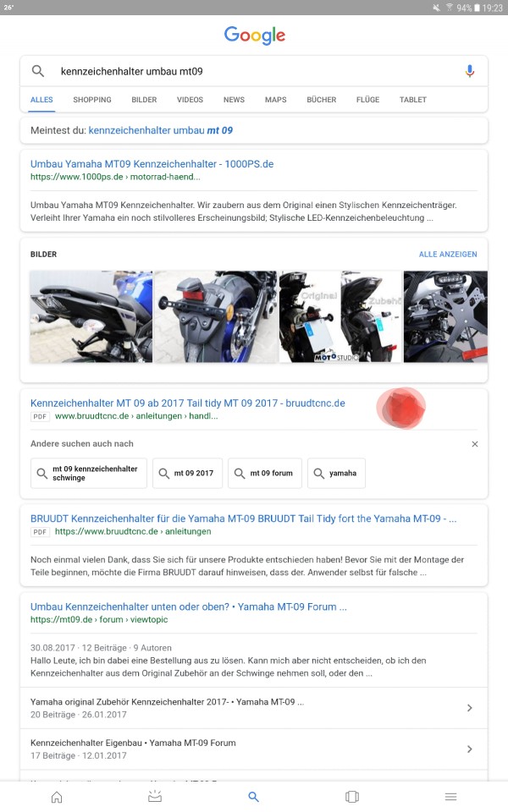Dismiss the 'Andere suchen auch nach' section
The width and height of the screenshot is (508, 812).
475,444
